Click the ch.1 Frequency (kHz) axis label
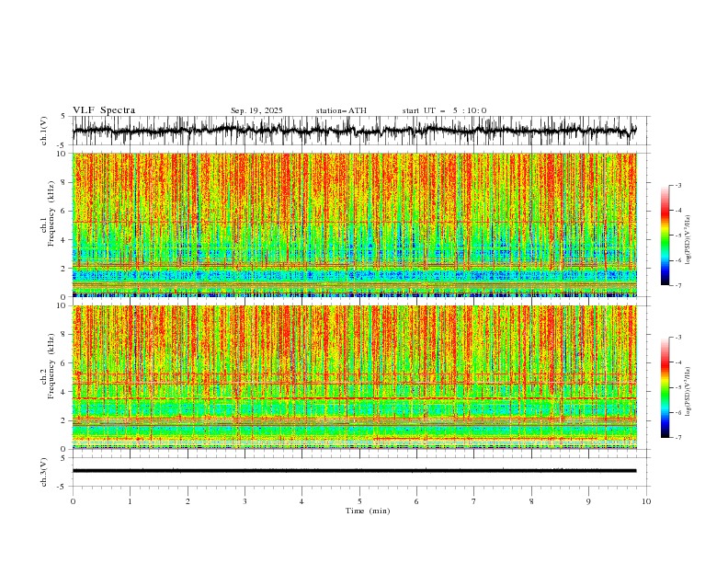 [x=48, y=213]
